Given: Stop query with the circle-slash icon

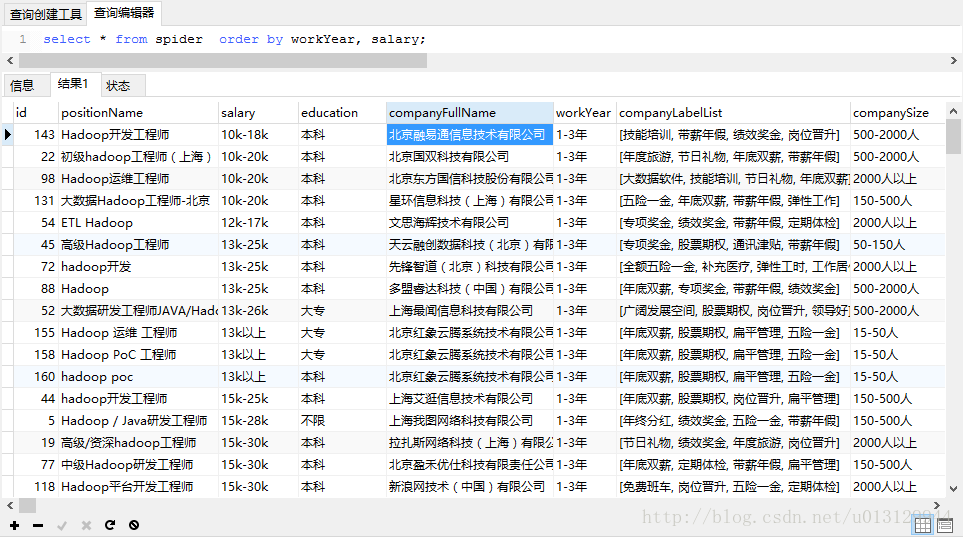Looking at the screenshot, I should (134, 525).
